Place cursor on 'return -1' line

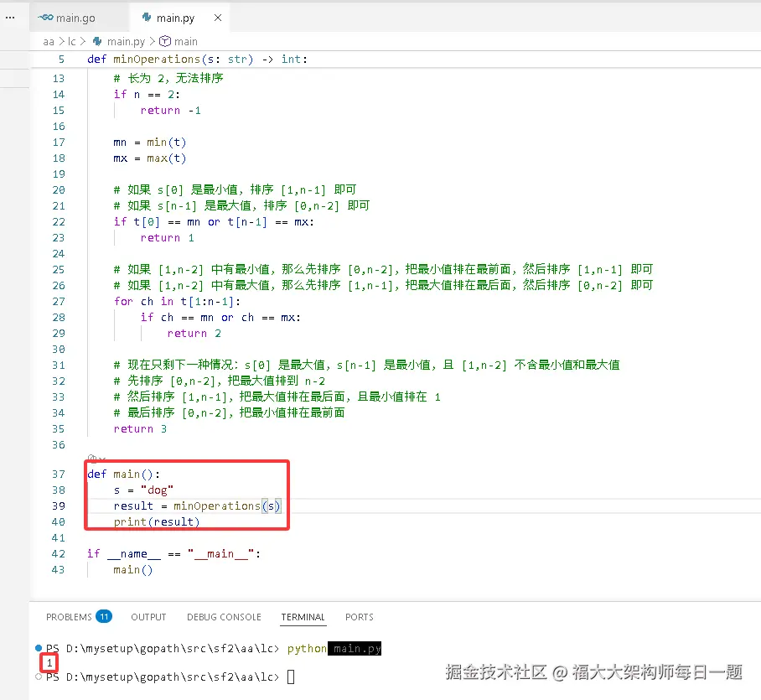click(x=170, y=111)
